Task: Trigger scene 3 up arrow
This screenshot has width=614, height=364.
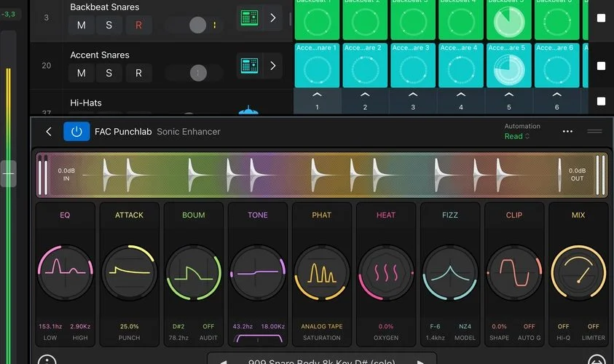Action: pos(413,95)
